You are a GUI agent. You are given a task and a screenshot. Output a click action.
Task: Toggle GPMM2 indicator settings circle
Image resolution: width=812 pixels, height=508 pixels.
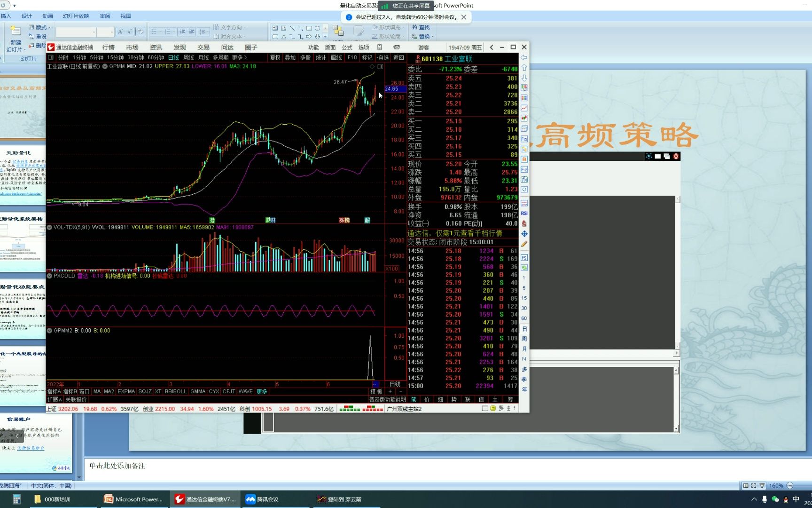49,331
